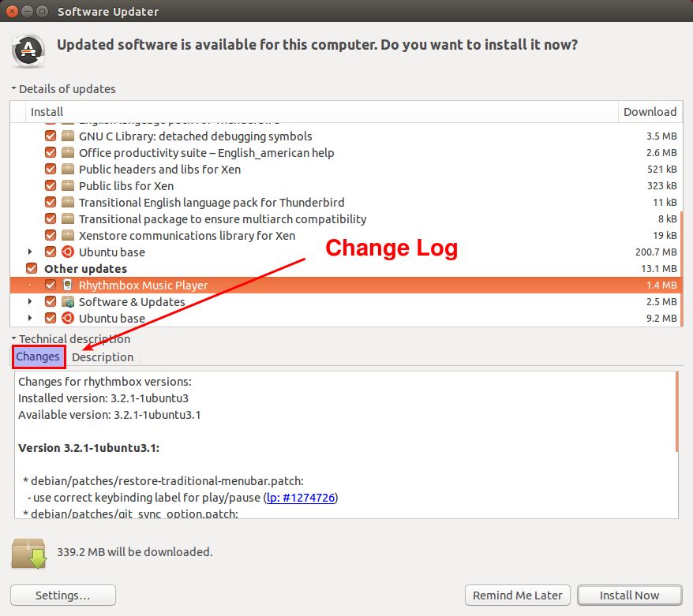Open Settings… button
693x616 pixels.
pos(63,595)
